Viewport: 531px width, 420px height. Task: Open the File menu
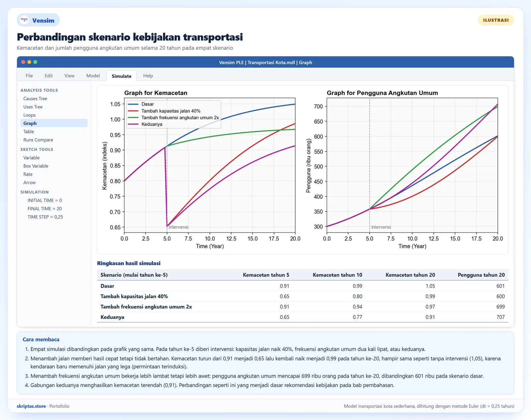pos(29,76)
